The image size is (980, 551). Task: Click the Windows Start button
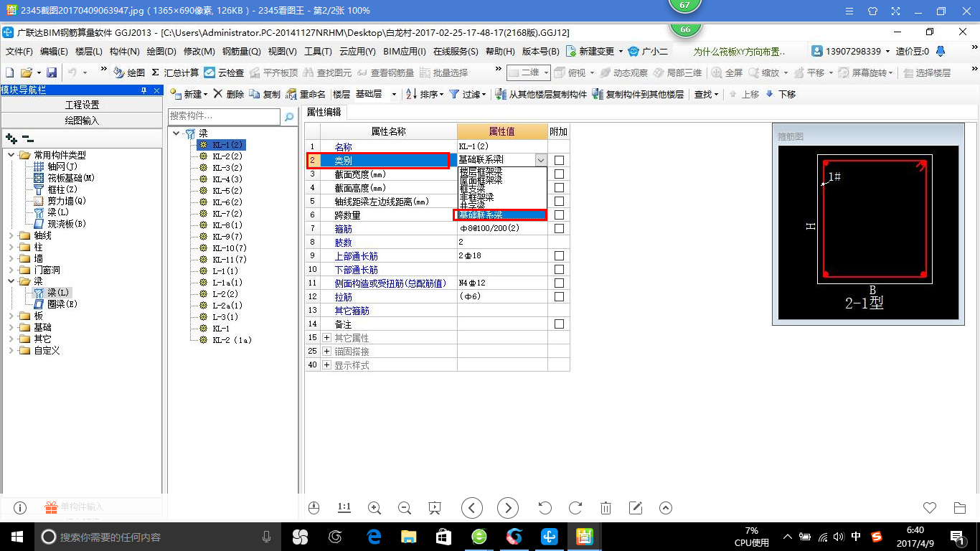coord(17,536)
